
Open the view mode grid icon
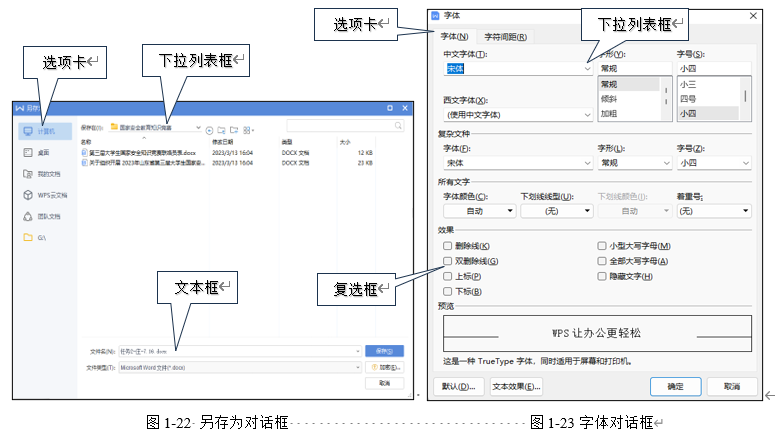pos(248,130)
